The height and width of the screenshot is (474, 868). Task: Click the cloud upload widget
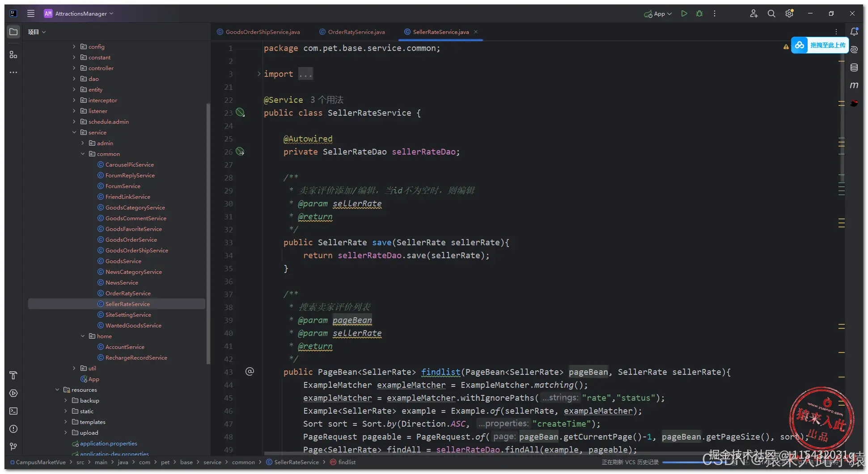coord(820,45)
